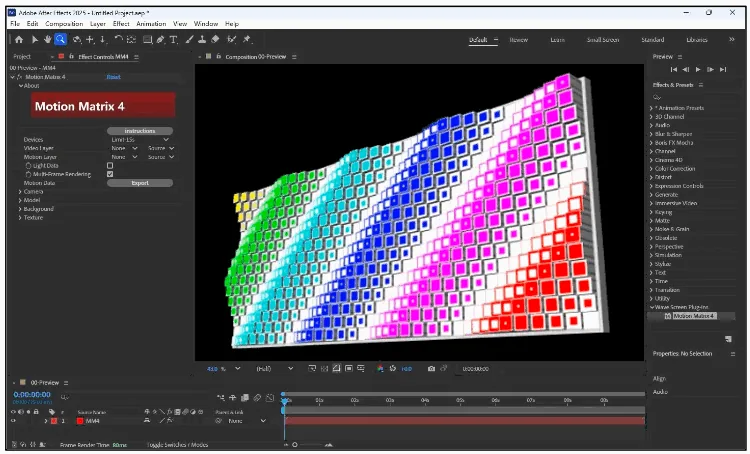Click the 0:00:00:00 timecode in the timeline
This screenshot has height=454, width=750.
(32, 395)
